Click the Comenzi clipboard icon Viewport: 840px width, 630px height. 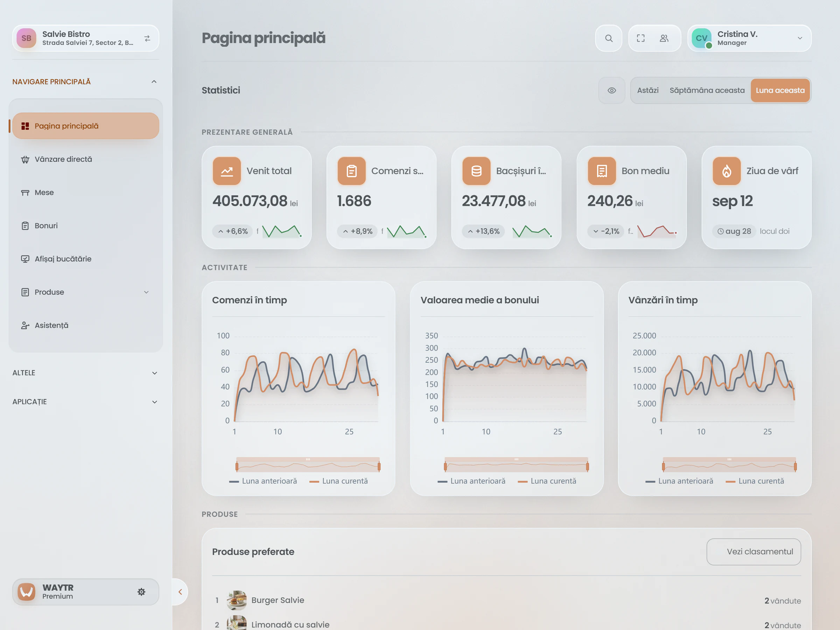pyautogui.click(x=352, y=171)
